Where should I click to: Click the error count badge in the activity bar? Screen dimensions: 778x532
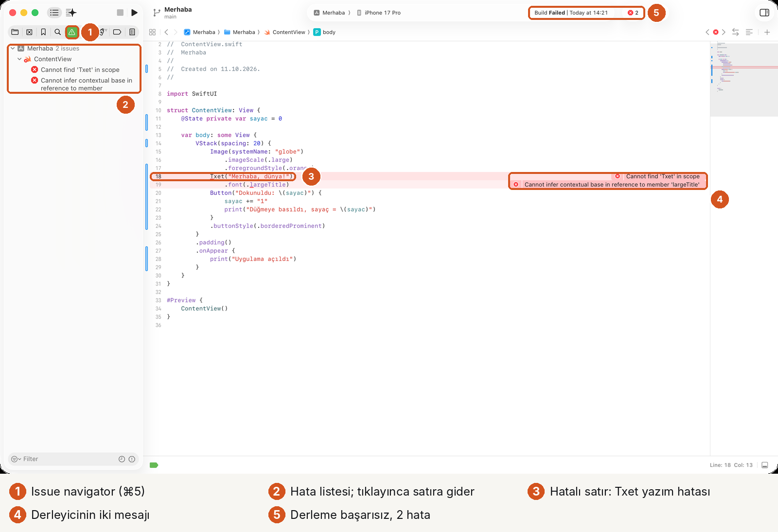pyautogui.click(x=633, y=13)
